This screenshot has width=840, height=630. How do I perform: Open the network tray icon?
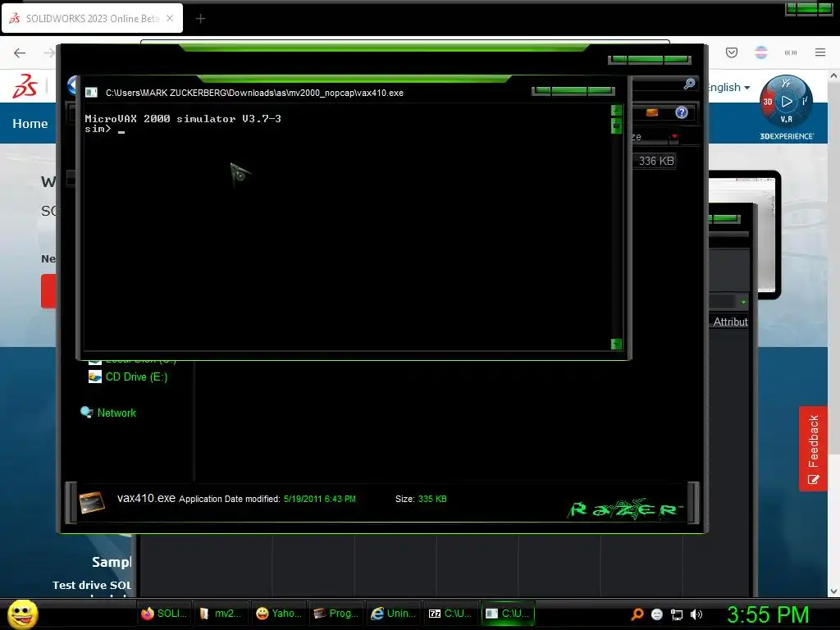(677, 614)
